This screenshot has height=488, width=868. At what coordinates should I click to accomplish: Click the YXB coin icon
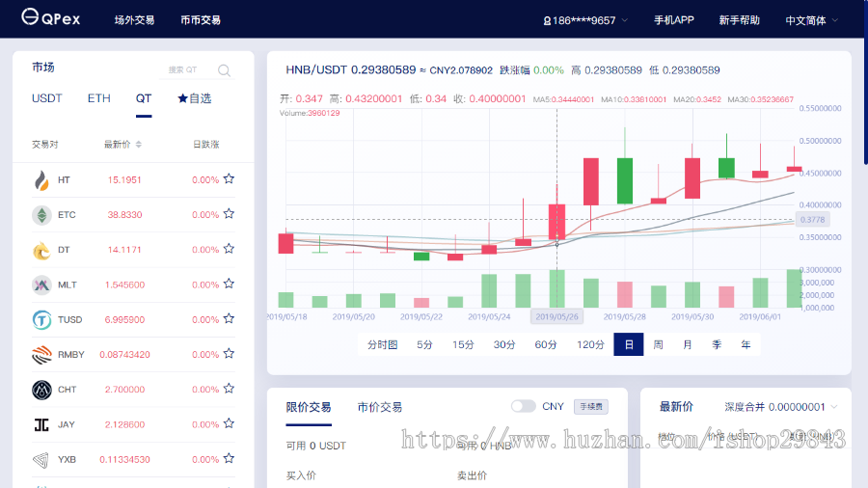point(41,460)
